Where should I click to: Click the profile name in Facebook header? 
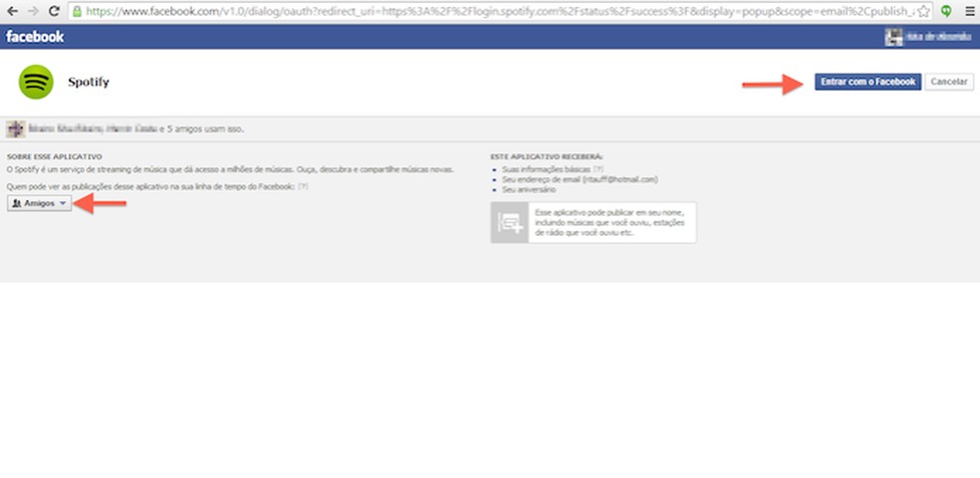pyautogui.click(x=938, y=37)
